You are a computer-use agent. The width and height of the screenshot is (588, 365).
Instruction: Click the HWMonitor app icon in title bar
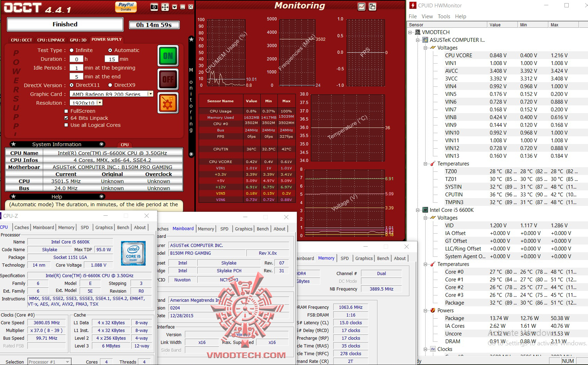(x=413, y=5)
